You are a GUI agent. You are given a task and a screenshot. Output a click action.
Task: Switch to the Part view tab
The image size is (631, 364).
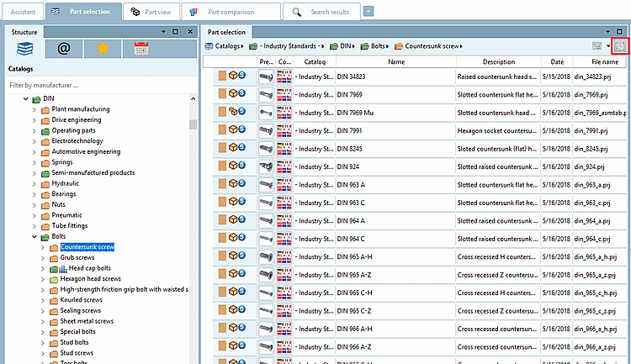[x=151, y=12]
